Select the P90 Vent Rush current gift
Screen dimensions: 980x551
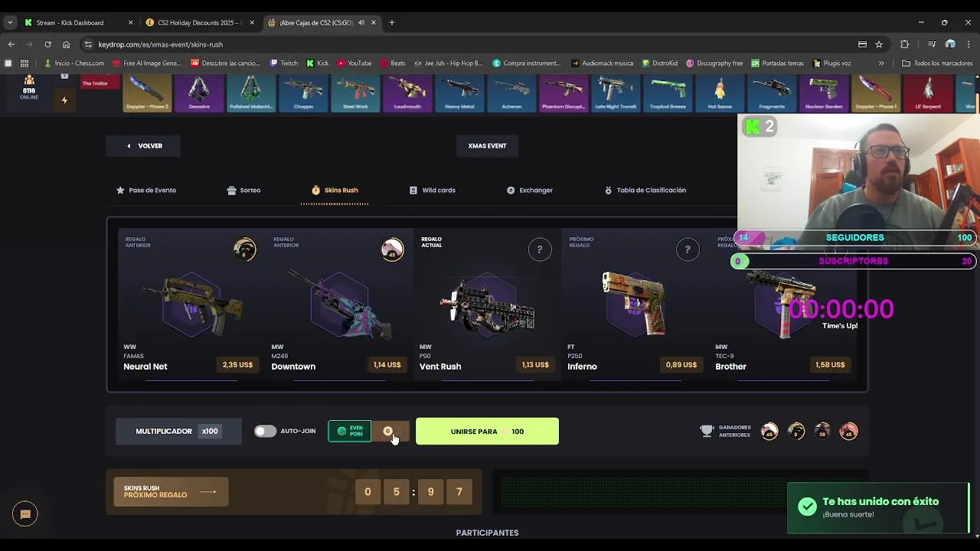[487, 304]
